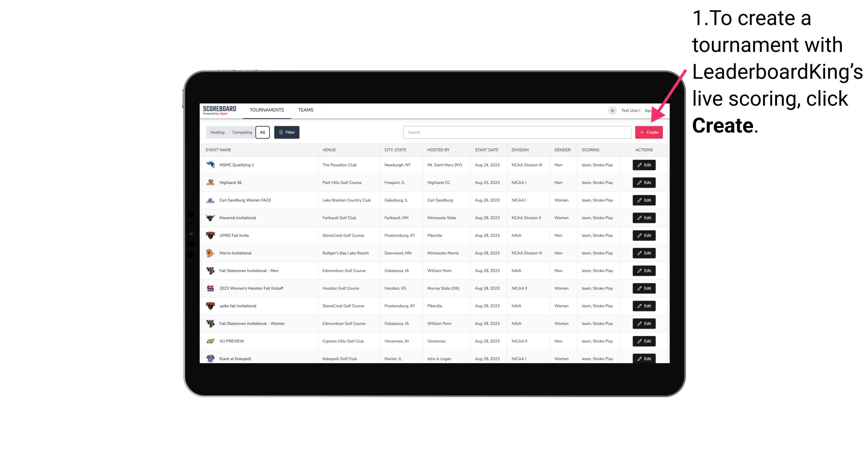This screenshot has width=868, height=467.
Task: Select the Hosting filter tab
Action: (x=217, y=132)
